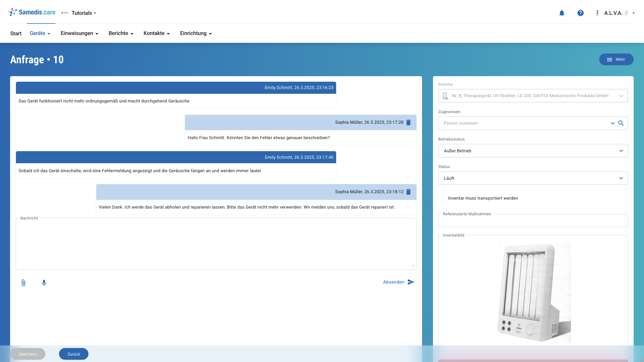Click the A.L.V.A. user avatar icon
This screenshot has width=644, height=362.
coord(598,13)
